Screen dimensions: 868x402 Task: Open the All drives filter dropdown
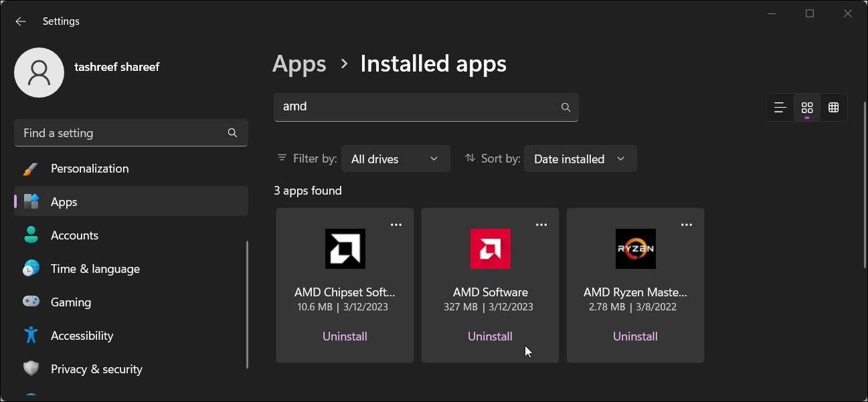tap(396, 159)
